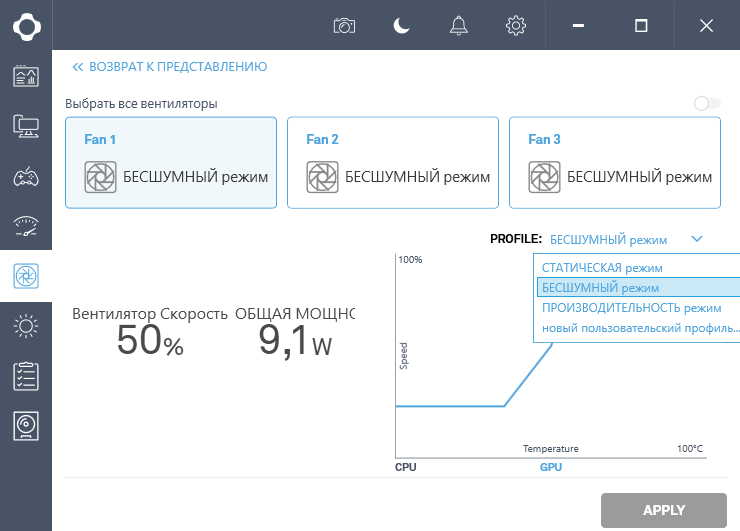Screen dimensions: 740x531
Task: Switch to night mode moon icon
Action: click(402, 26)
